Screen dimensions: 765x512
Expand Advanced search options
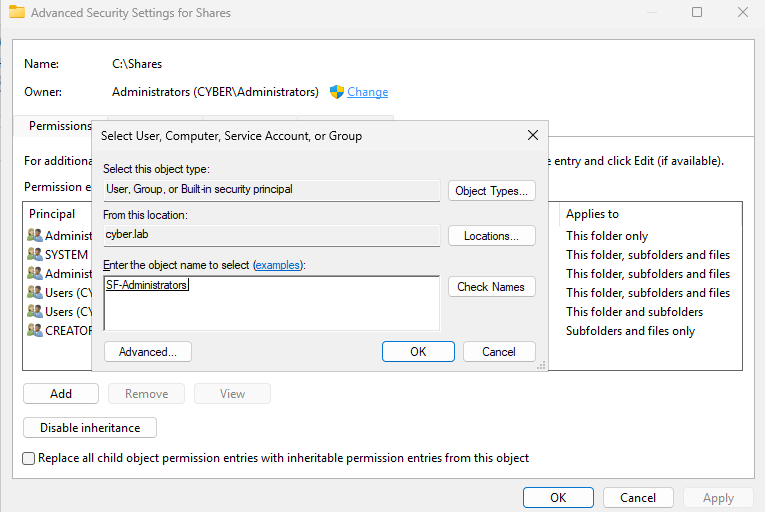coord(147,352)
